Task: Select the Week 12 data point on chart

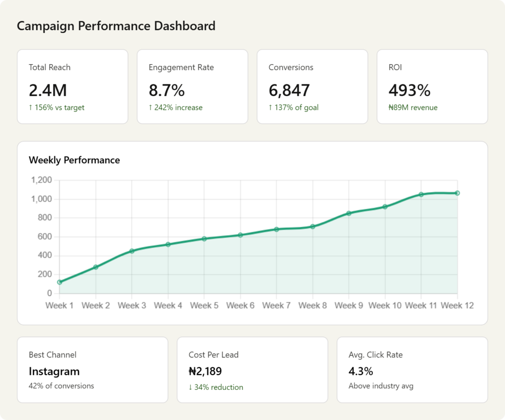Action: pos(457,193)
